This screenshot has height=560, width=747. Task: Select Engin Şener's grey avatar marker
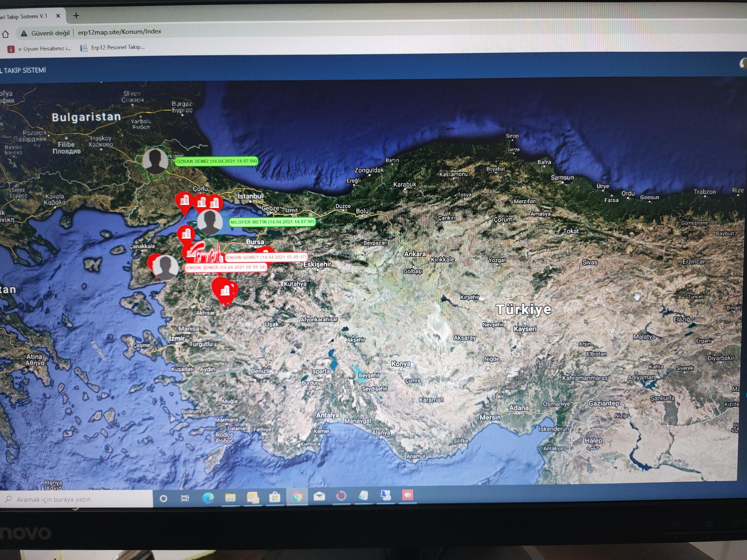point(165,267)
